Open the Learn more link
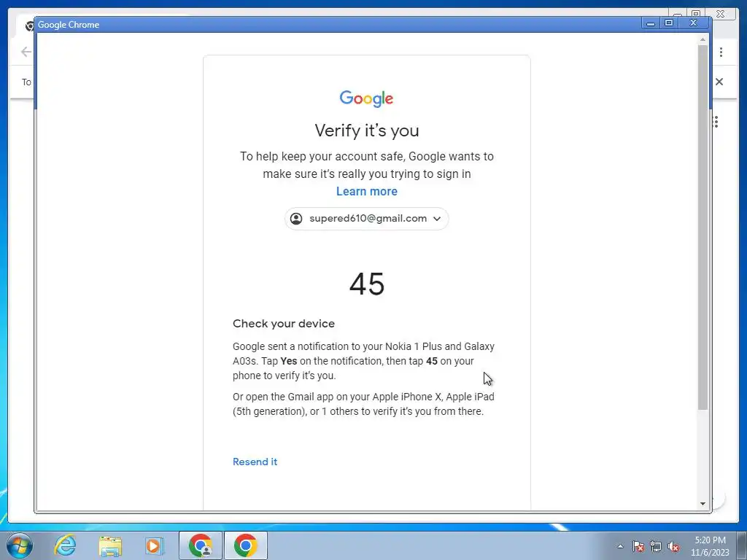Image resolution: width=747 pixels, height=560 pixels. [x=366, y=192]
